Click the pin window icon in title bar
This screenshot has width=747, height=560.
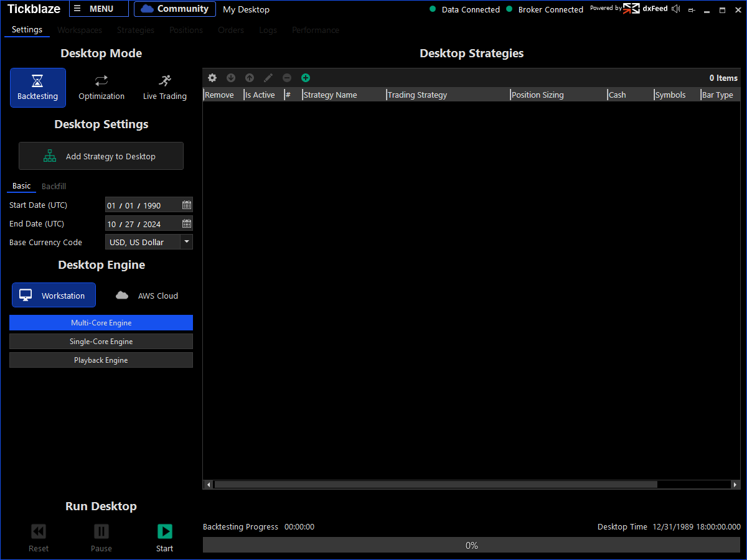pyautogui.click(x=692, y=10)
